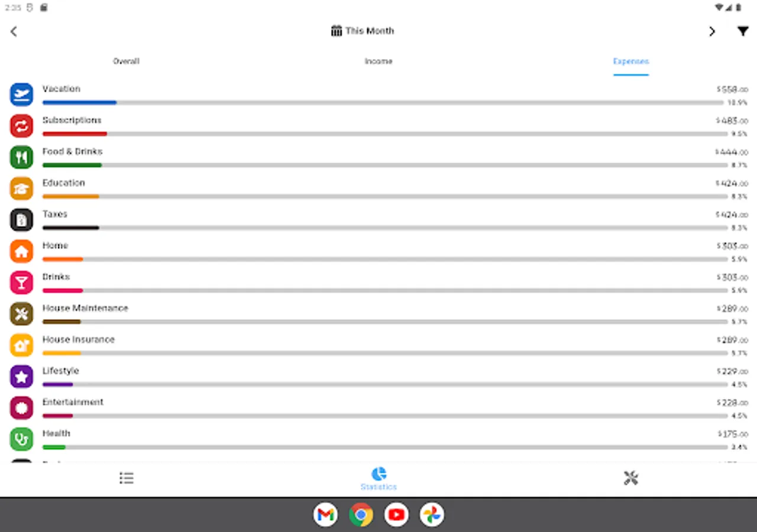Switch to the Income tab
Viewport: 757px width, 532px height.
point(378,61)
